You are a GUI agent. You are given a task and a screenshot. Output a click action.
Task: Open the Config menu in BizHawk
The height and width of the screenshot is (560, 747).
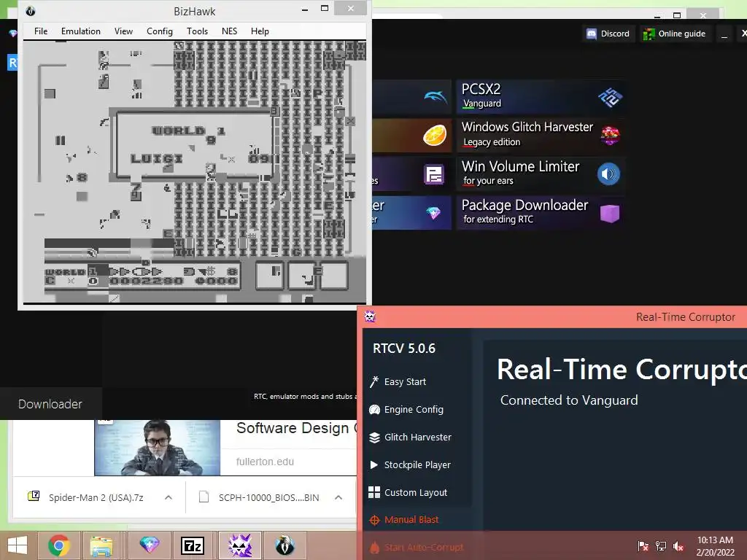click(159, 31)
